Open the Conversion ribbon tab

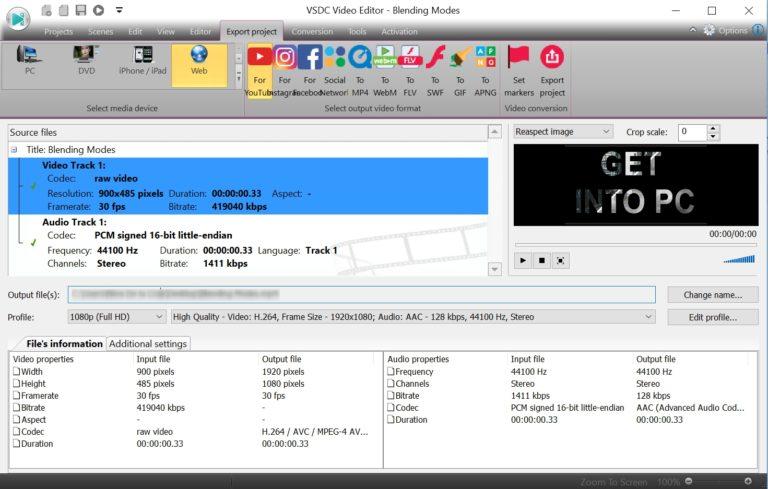[312, 31]
